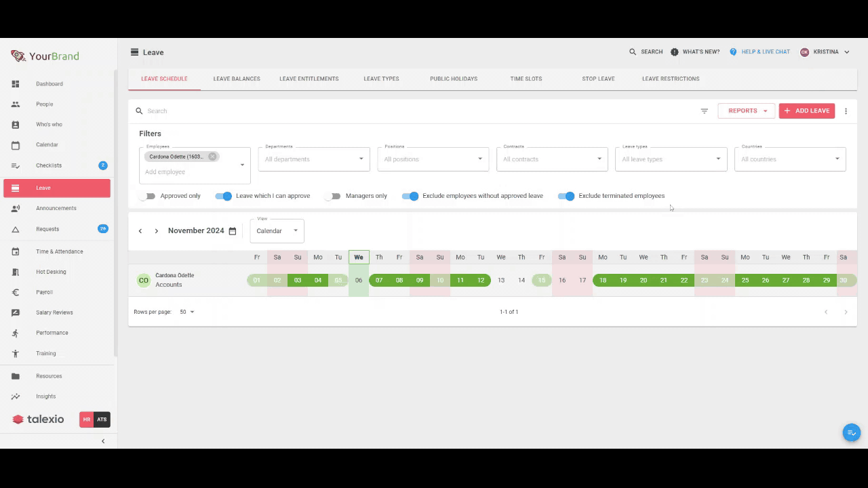Expand the Departments filter dropdown

coord(314,159)
